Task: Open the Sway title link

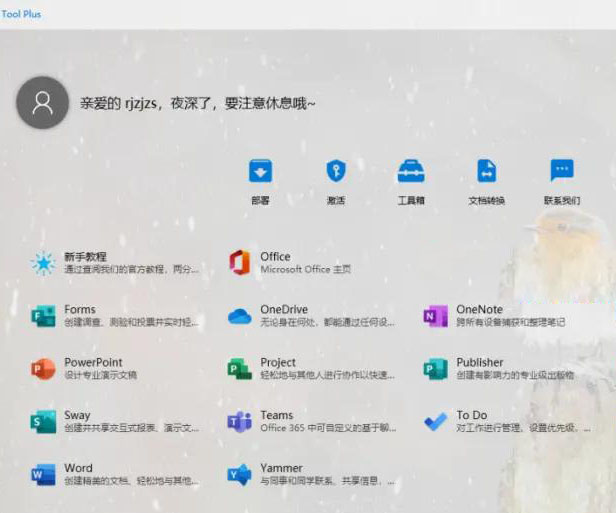Action: point(77,415)
